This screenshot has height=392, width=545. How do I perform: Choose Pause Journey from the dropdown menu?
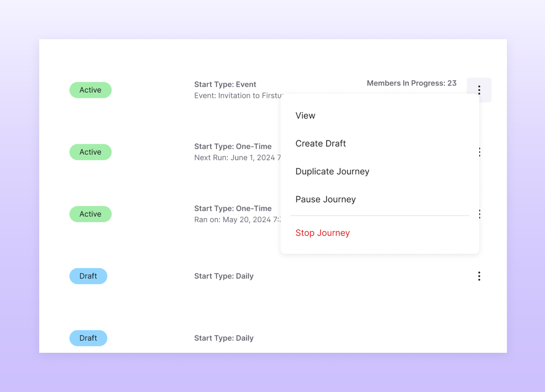[x=326, y=199]
